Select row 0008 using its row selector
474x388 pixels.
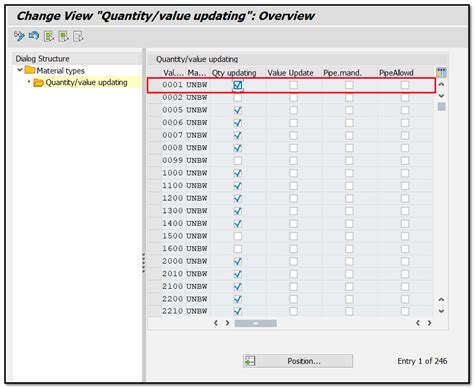click(x=154, y=148)
